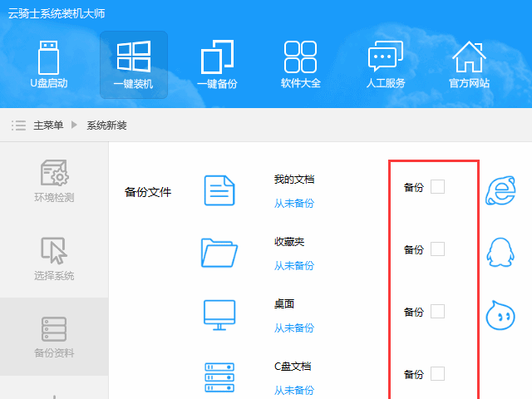Screen dimensions: 532x399
Task: Open the 一键备份 backup icon
Action: click(217, 57)
